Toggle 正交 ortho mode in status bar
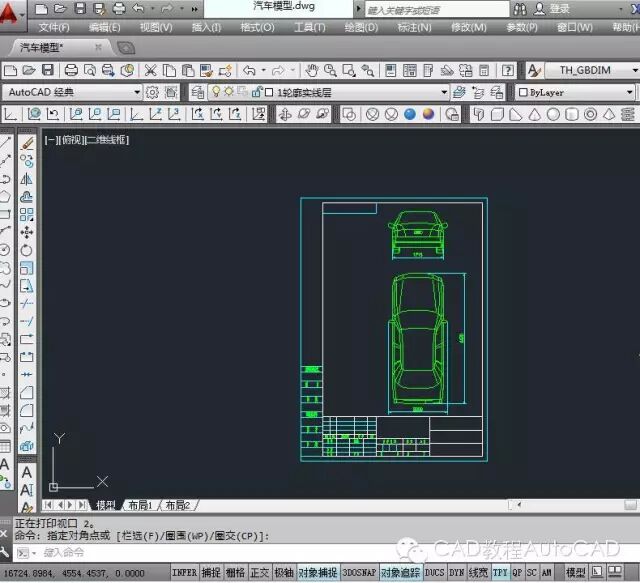 pyautogui.click(x=259, y=573)
